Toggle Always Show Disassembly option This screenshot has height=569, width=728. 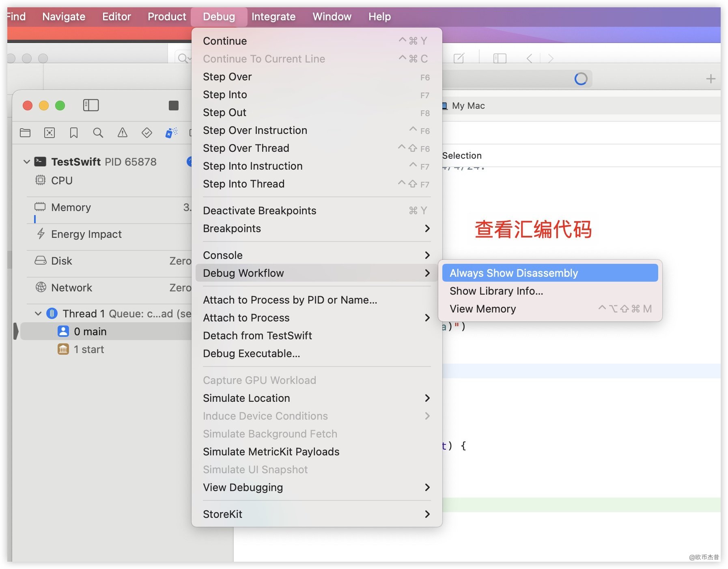click(x=513, y=273)
